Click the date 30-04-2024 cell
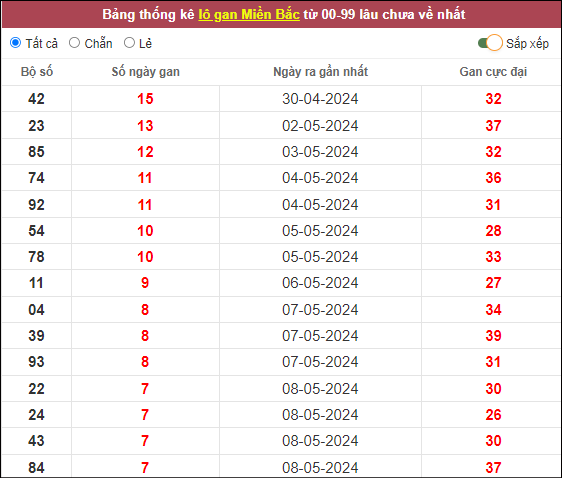This screenshot has width=562, height=478. (x=320, y=99)
